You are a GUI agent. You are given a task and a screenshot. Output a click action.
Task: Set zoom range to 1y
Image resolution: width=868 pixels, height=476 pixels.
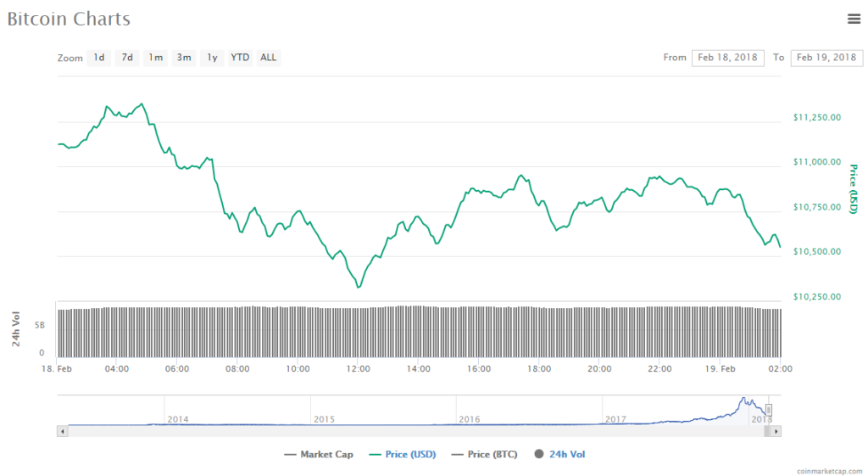[212, 58]
